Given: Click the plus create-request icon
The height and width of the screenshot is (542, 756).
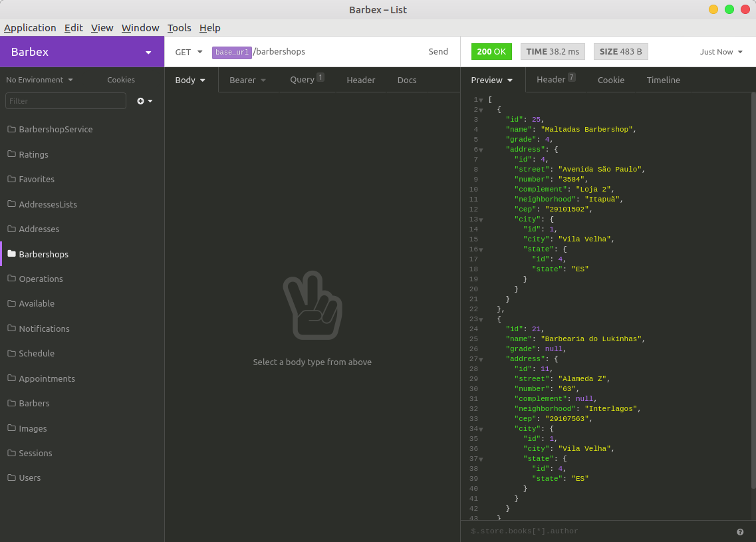Looking at the screenshot, I should click(140, 101).
